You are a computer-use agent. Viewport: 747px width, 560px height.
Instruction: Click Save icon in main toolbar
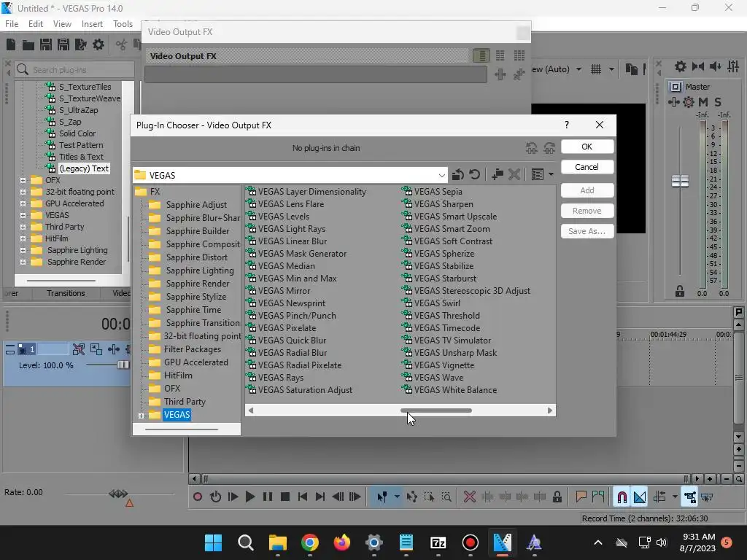[x=46, y=44]
